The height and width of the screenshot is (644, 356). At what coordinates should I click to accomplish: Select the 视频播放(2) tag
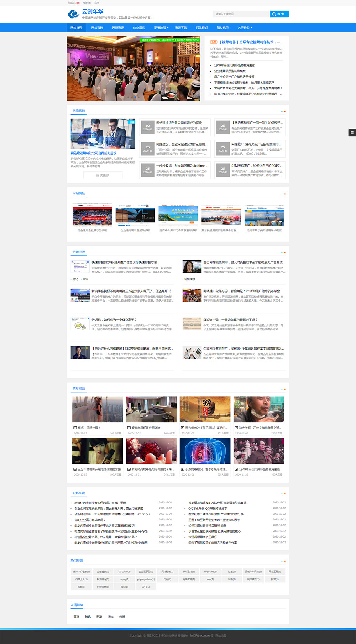(253, 579)
